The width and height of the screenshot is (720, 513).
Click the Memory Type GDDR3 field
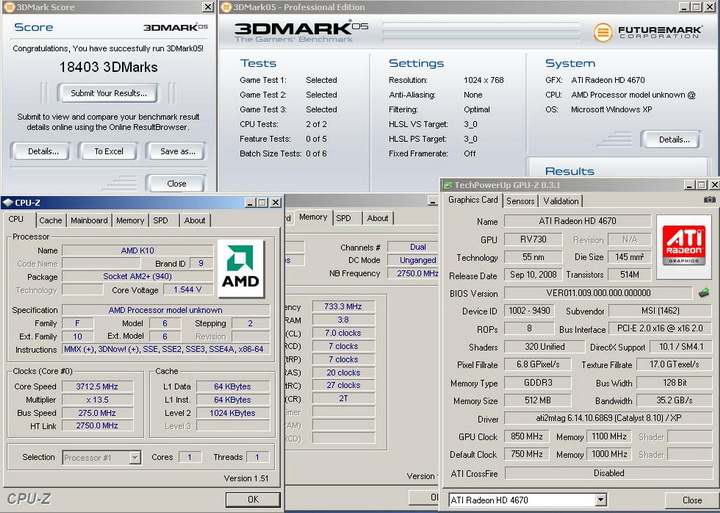538,383
